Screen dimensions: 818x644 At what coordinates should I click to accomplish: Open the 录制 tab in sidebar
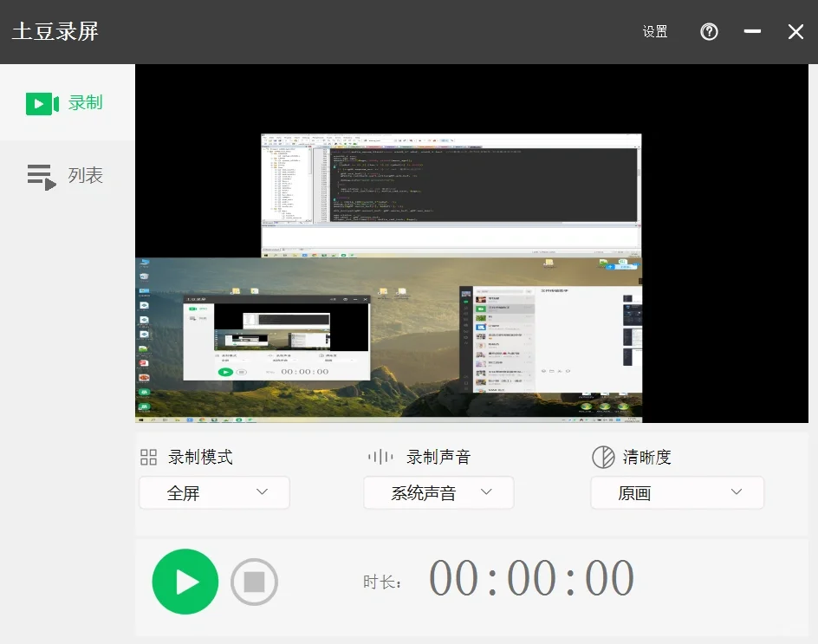pos(68,103)
